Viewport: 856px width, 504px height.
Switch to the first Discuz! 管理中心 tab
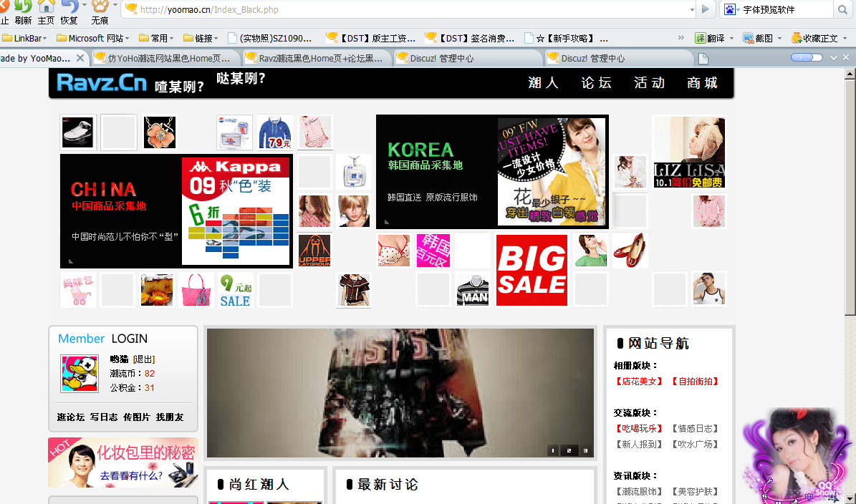coord(441,59)
